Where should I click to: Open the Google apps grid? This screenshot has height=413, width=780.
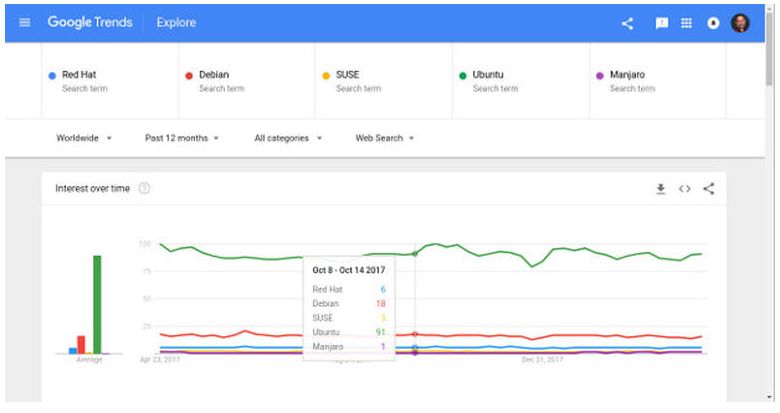click(687, 23)
